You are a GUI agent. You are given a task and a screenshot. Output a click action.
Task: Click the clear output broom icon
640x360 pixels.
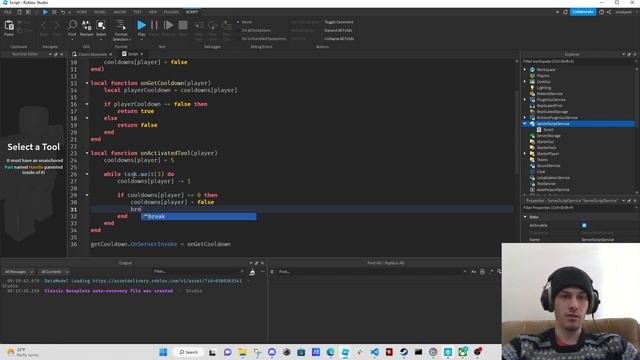(x=252, y=272)
